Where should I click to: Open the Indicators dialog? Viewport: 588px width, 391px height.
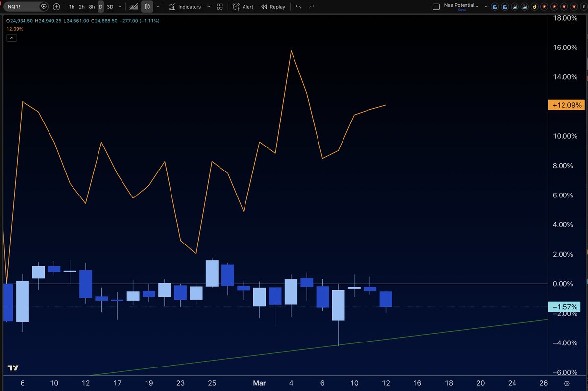coord(185,7)
